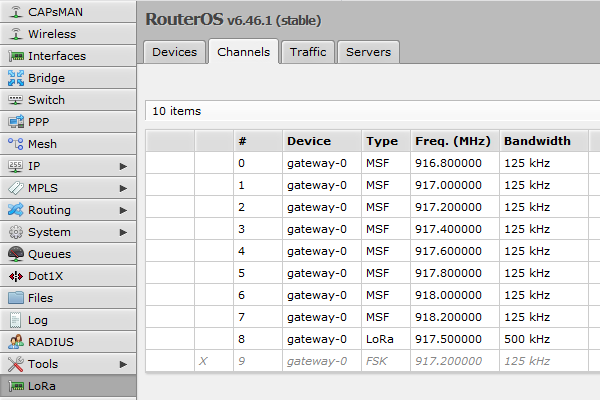Viewport: 600px width, 400px height.
Task: Click the Queues gauge icon
Action: (16, 254)
